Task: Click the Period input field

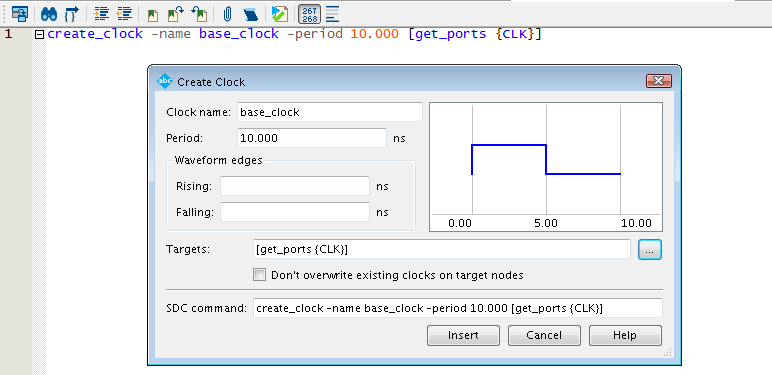Action: (312, 138)
